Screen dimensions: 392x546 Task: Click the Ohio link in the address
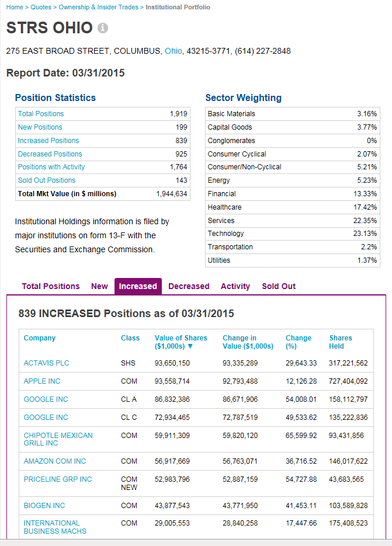174,51
